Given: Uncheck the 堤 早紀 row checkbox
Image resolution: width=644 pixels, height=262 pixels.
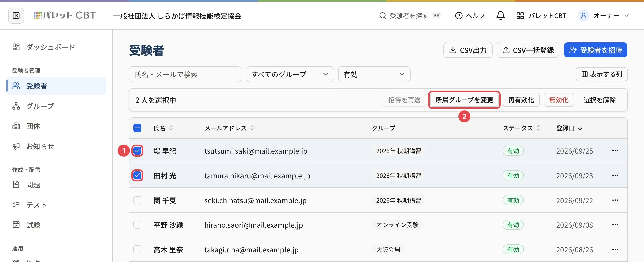Looking at the screenshot, I should [137, 151].
